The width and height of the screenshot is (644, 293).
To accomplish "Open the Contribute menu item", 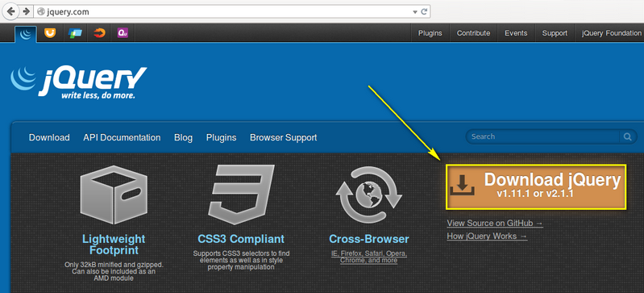I will click(473, 33).
